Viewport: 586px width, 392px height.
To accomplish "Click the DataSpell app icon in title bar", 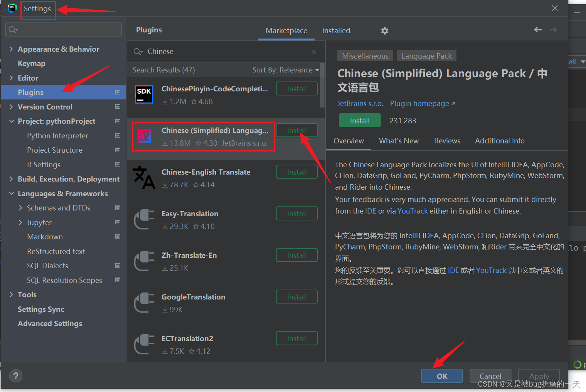I will pos(12,8).
